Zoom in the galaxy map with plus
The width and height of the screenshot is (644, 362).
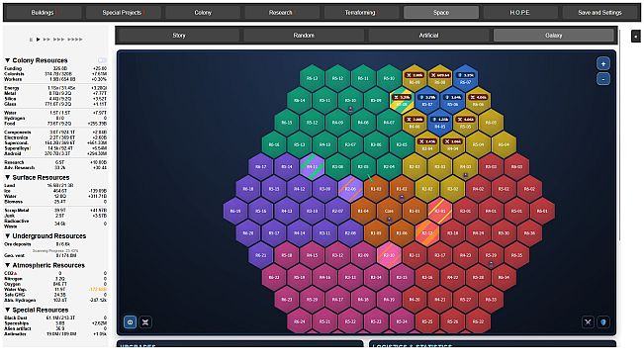pos(602,63)
